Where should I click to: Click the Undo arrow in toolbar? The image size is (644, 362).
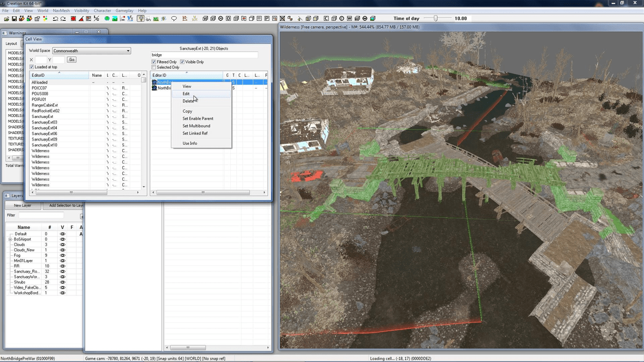[56, 19]
